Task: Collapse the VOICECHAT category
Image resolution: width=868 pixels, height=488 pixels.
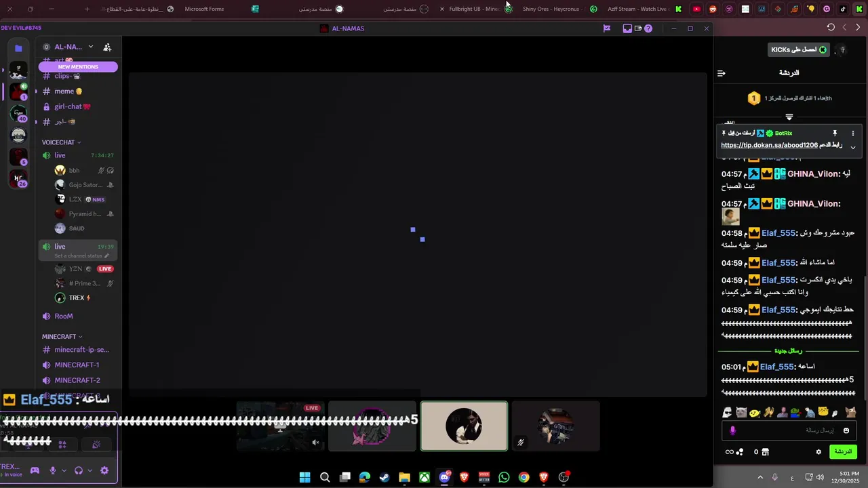Action: (61, 142)
